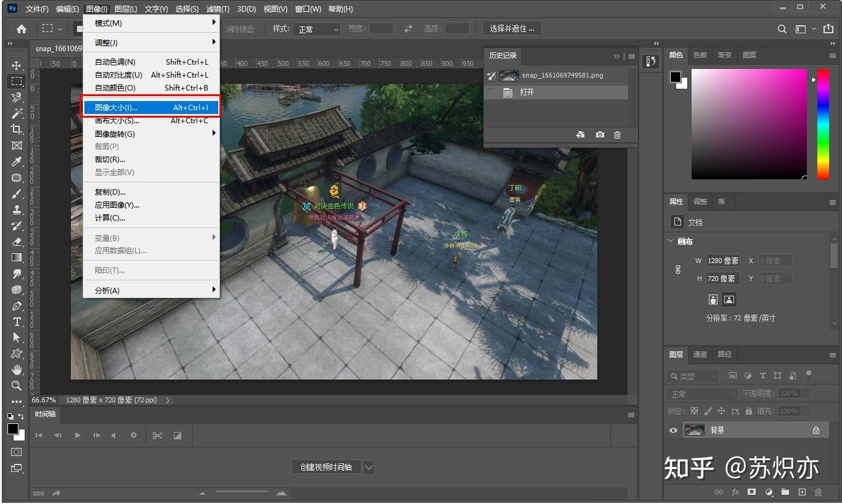
Task: Toggle layer filter switch in Layers panel
Action: coord(809,375)
